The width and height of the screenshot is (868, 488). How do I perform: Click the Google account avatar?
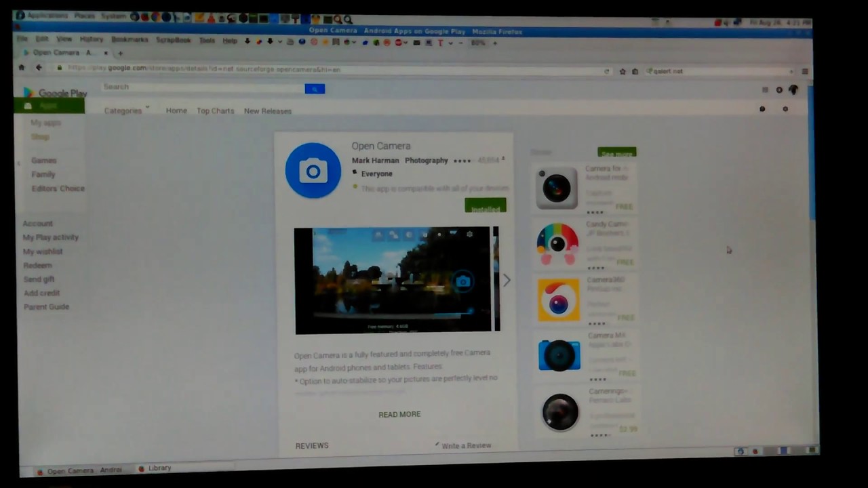coord(793,89)
